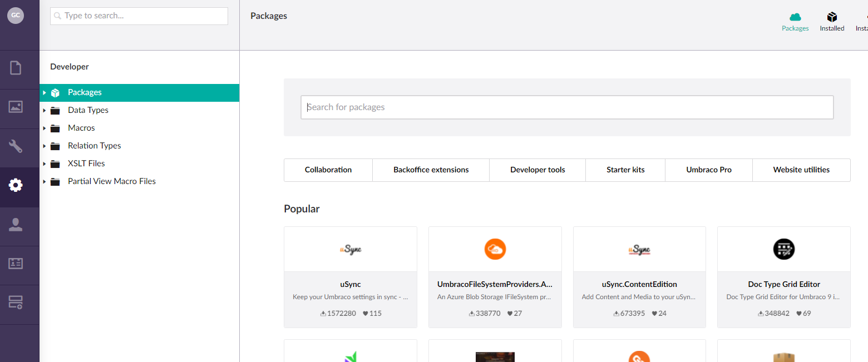868x362 pixels.
Task: Filter by Umbraco Pro category
Action: [x=709, y=170]
